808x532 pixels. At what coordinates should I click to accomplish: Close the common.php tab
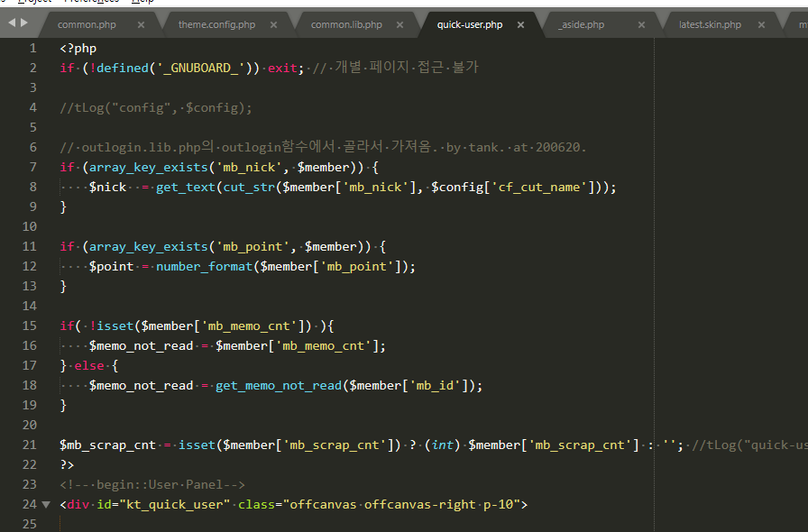141,25
